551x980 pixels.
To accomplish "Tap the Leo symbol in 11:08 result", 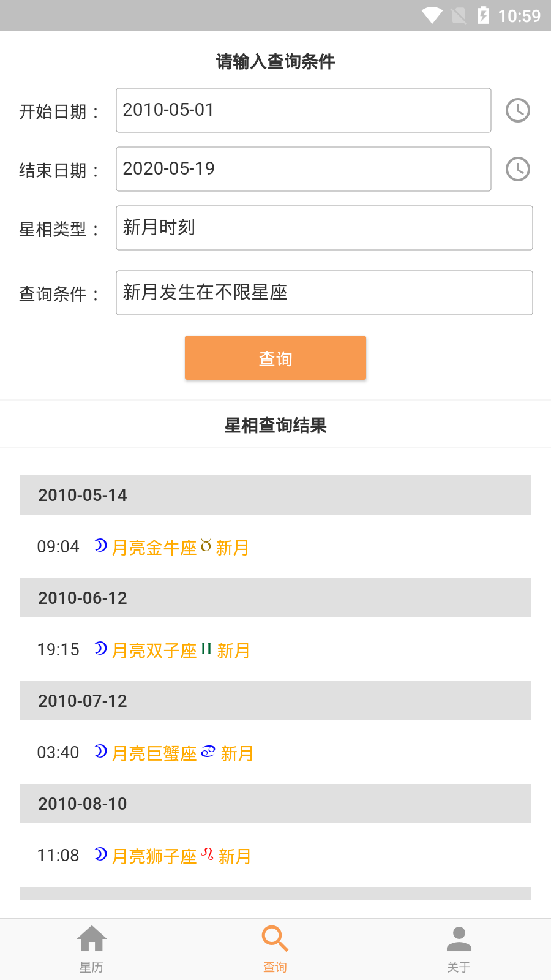I will pyautogui.click(x=208, y=853).
